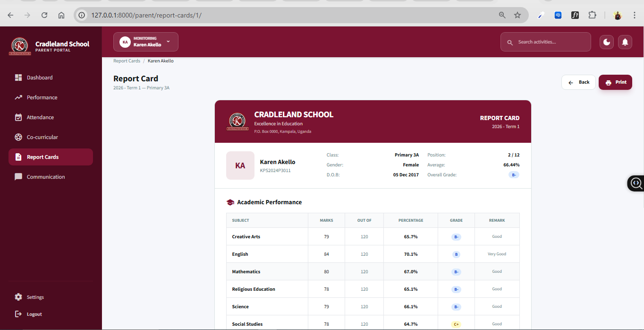Open the Dashboard sidebar item
644x330 pixels.
point(40,78)
